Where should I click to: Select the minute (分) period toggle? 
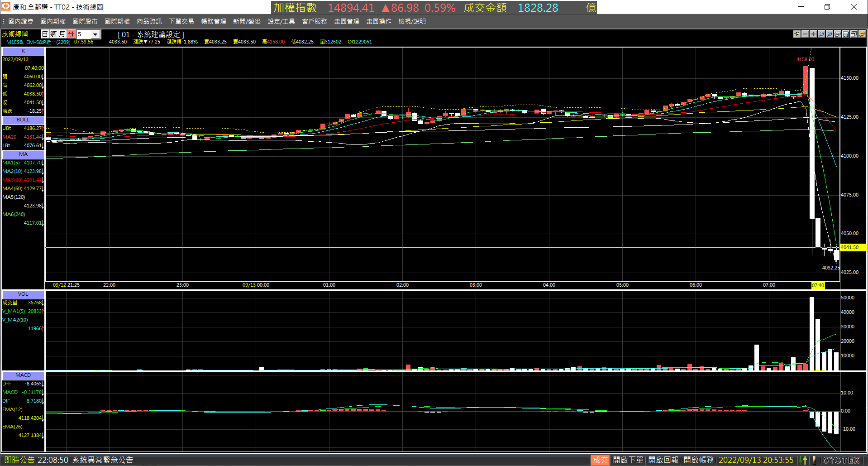[71, 34]
